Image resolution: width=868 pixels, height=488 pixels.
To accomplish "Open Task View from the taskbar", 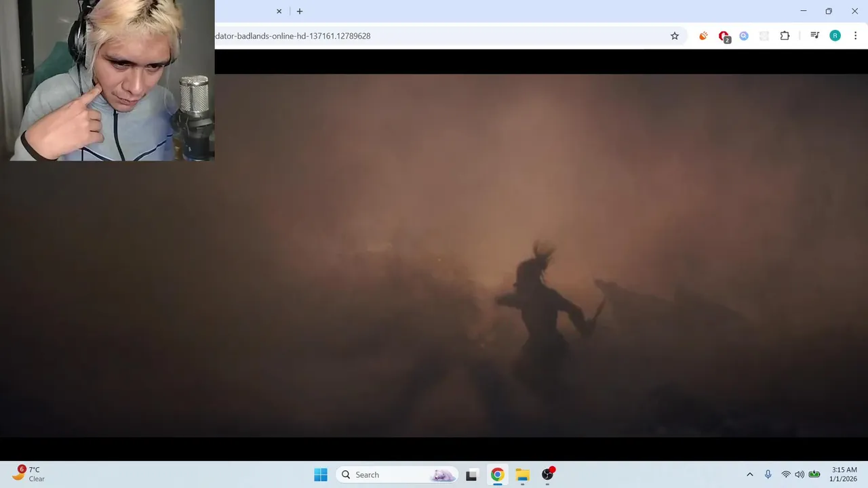I will (472, 474).
